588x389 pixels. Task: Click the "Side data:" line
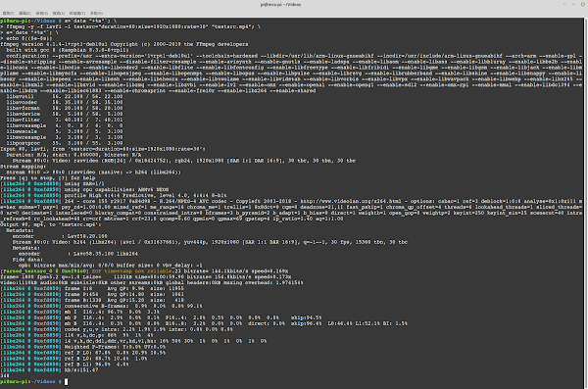tap(27, 260)
